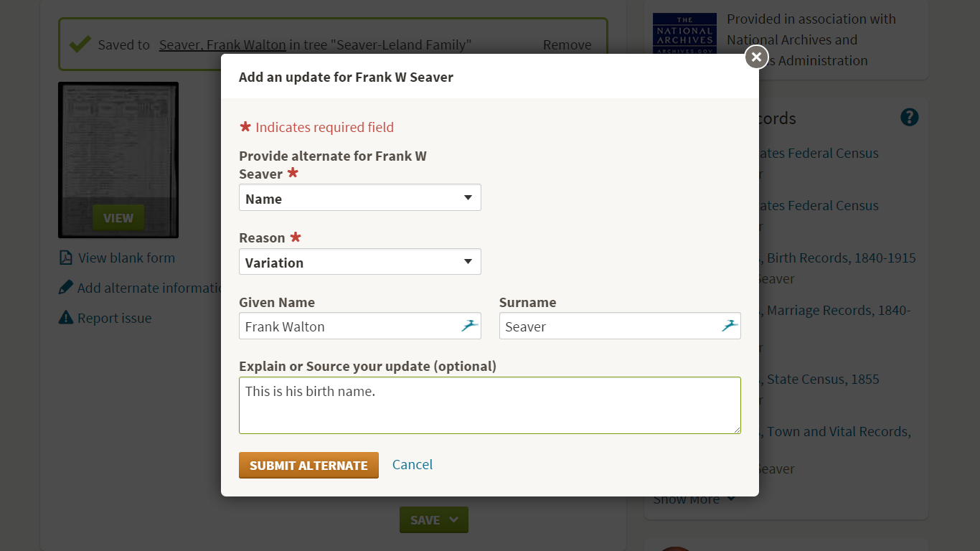Click inside the explain or source text box
980x551 pixels.
(490, 405)
